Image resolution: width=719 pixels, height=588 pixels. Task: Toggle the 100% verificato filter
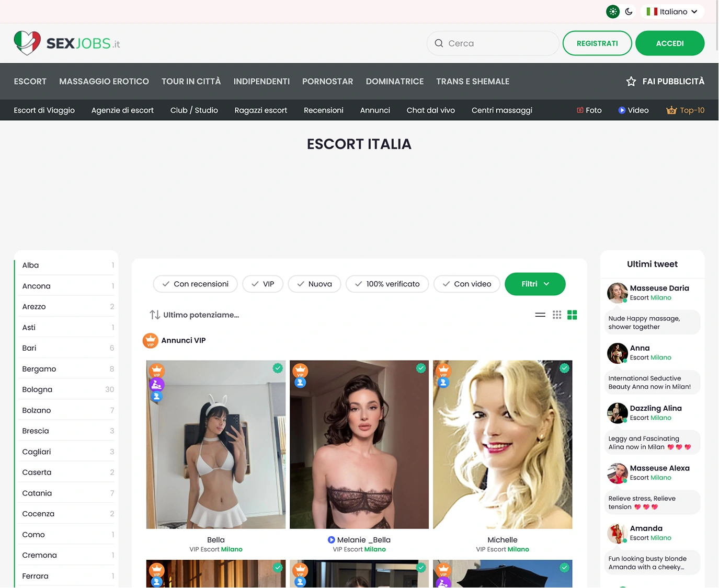pos(387,284)
